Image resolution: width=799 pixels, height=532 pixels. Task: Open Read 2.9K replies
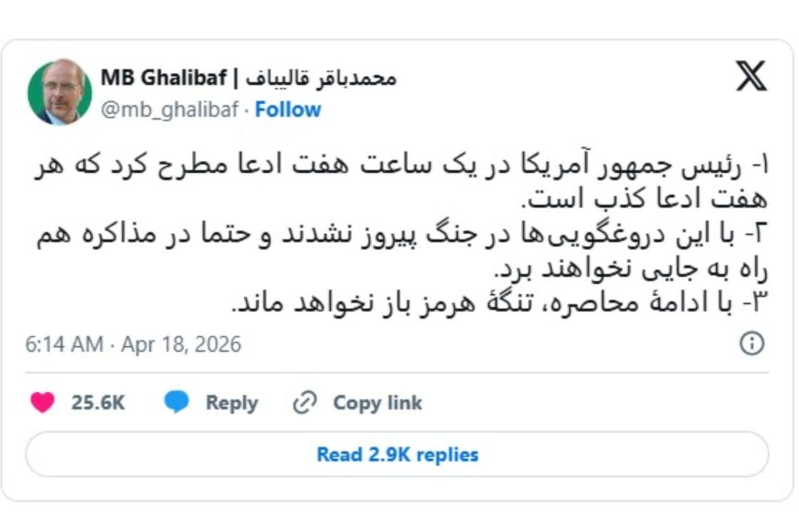pyautogui.click(x=397, y=454)
